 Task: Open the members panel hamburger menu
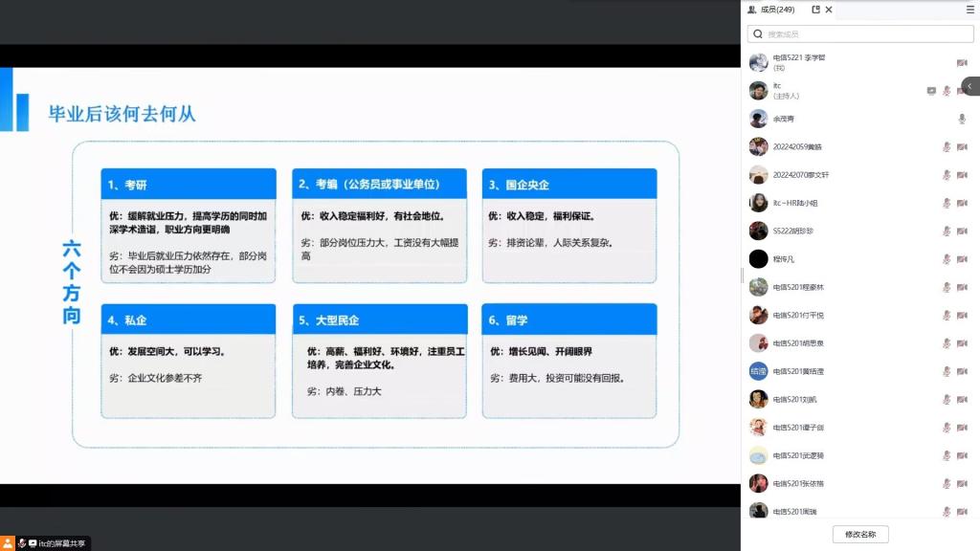coord(969,10)
